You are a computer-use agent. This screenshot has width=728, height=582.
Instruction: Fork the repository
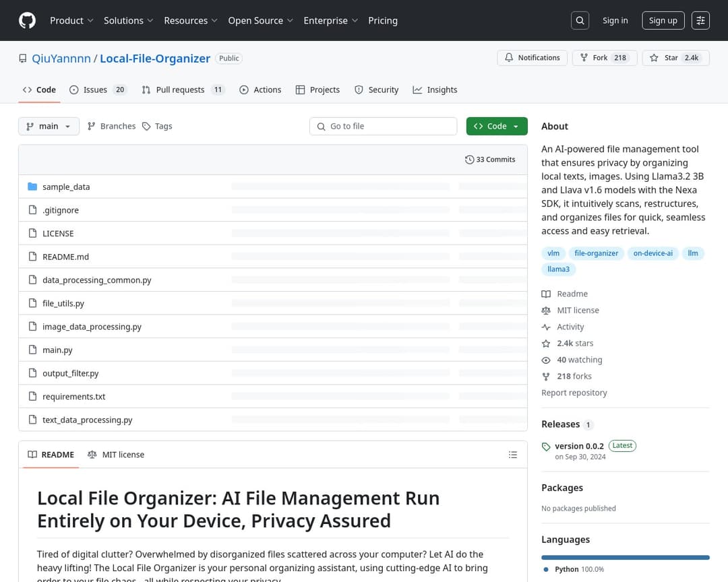605,57
